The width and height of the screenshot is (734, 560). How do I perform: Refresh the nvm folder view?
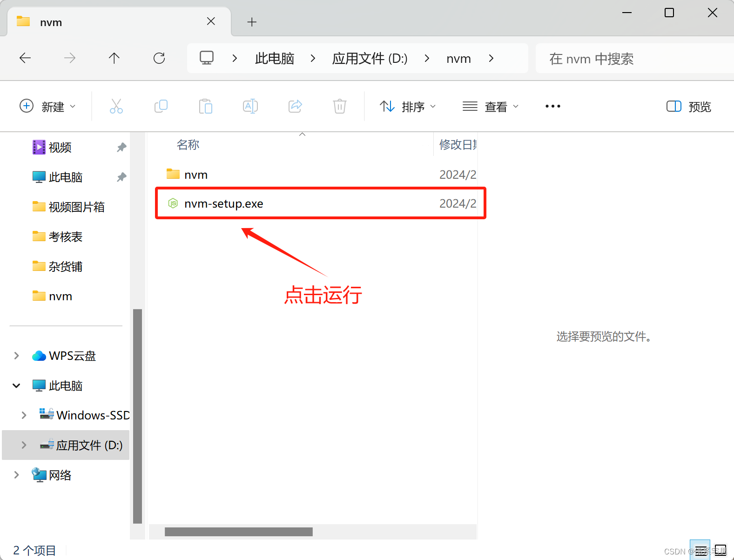pyautogui.click(x=159, y=58)
